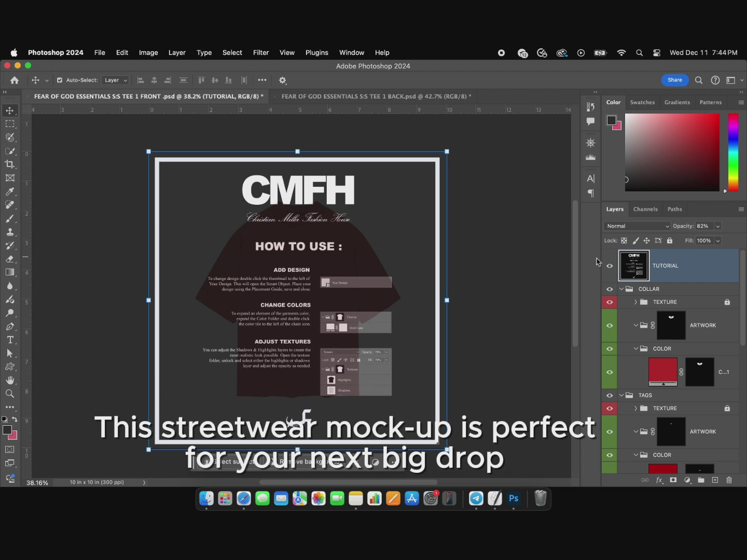Swap foreground and background colors in toolbar

(15, 419)
